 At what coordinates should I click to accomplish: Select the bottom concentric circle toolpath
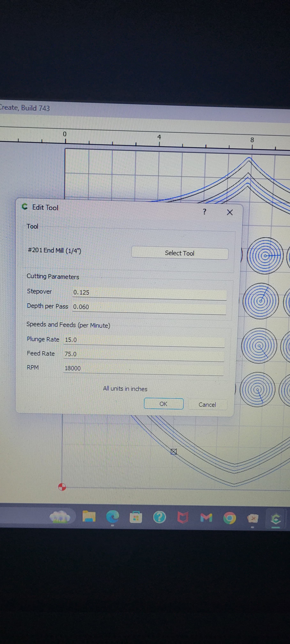pyautogui.click(x=258, y=389)
